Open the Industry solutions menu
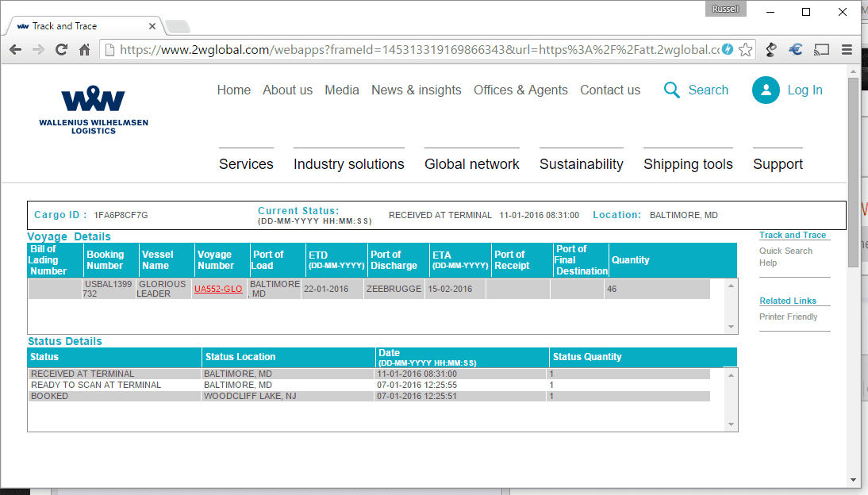 tap(349, 164)
